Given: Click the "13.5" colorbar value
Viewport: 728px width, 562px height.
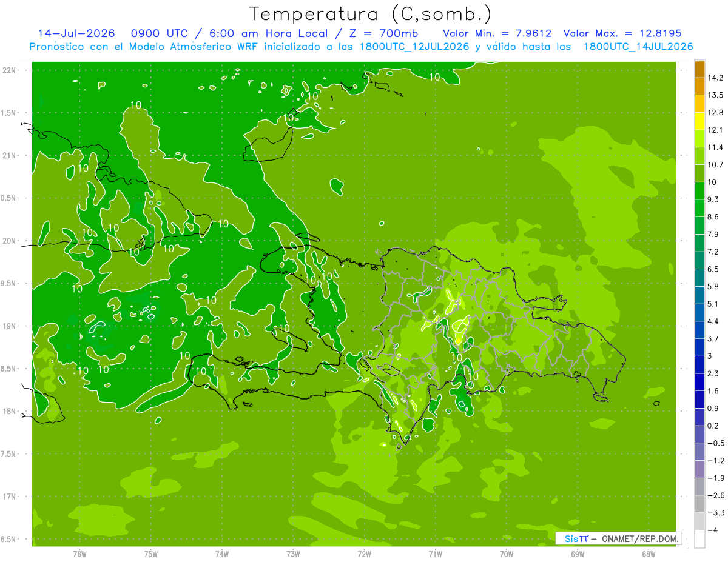Looking at the screenshot, I should (715, 95).
